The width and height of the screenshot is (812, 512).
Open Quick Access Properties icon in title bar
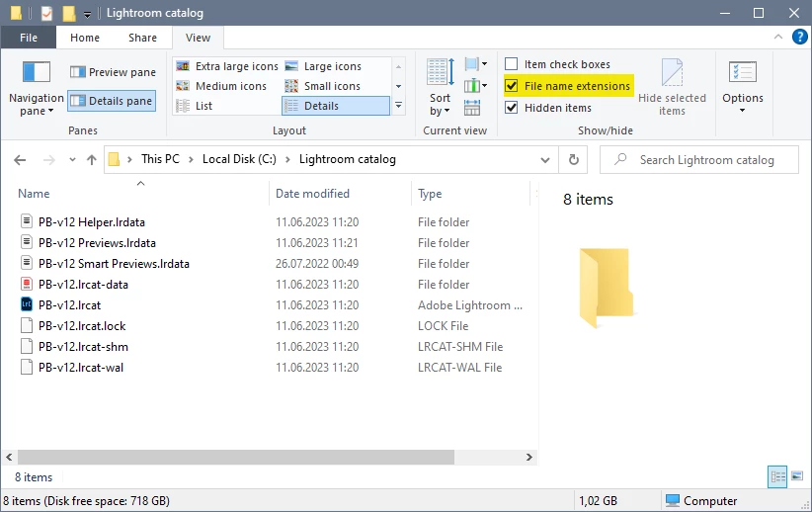coord(46,13)
